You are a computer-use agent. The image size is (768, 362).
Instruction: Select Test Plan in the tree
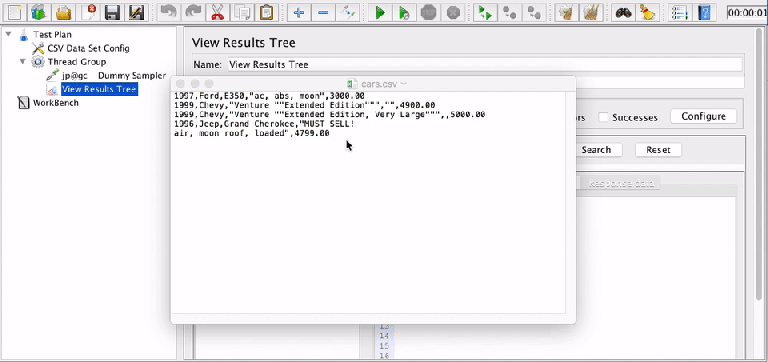pos(52,35)
